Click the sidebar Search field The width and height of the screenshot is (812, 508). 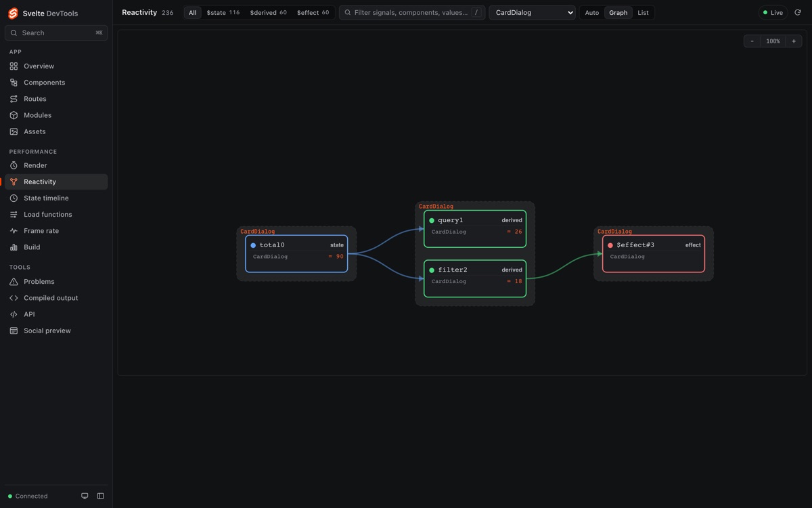click(x=56, y=33)
